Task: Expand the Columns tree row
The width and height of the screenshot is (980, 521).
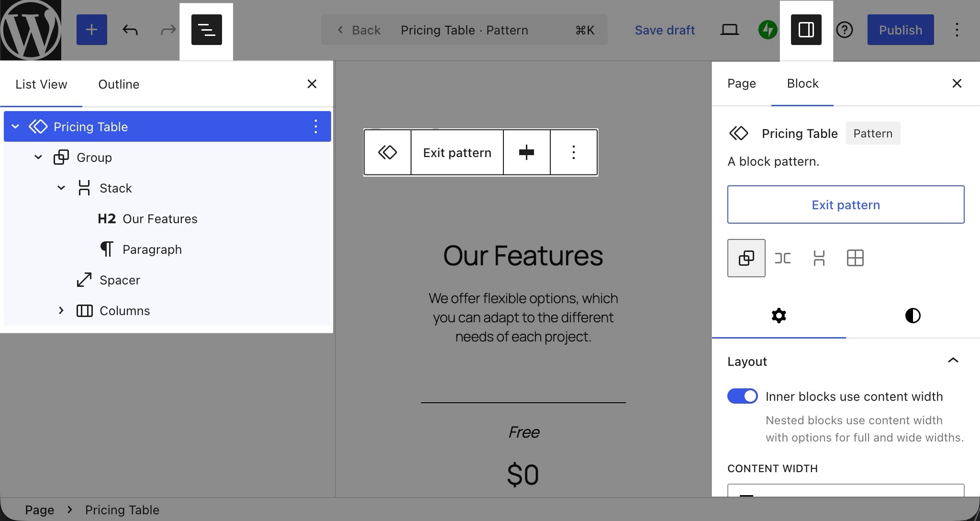Action: pos(61,310)
